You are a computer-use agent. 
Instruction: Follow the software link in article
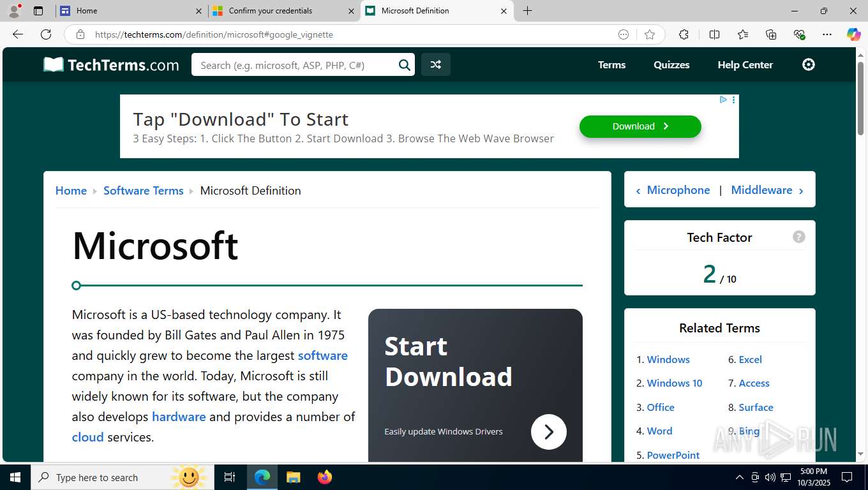(322, 355)
